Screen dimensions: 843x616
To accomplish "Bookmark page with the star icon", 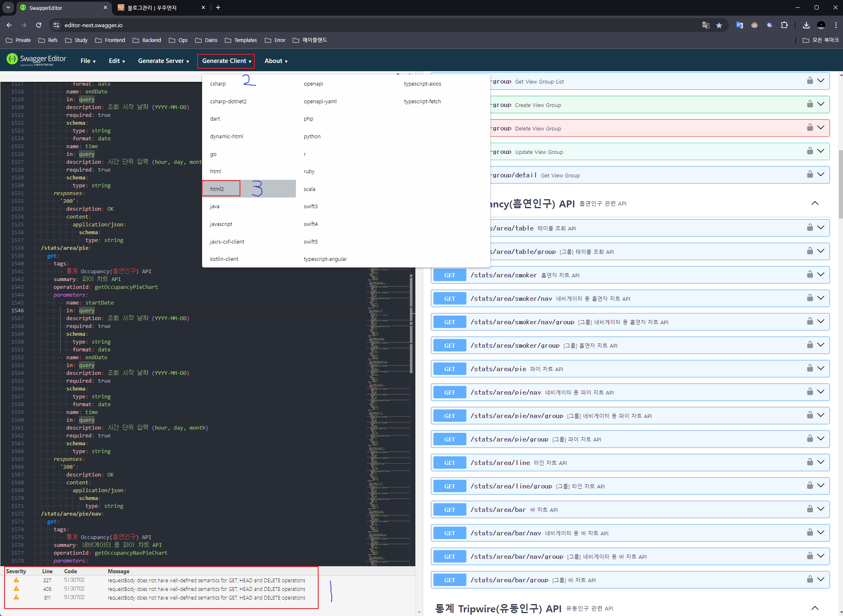I will [x=719, y=26].
